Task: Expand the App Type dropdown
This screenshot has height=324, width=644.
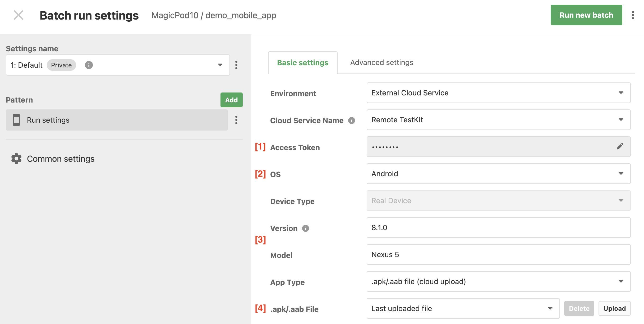Action: (x=499, y=281)
